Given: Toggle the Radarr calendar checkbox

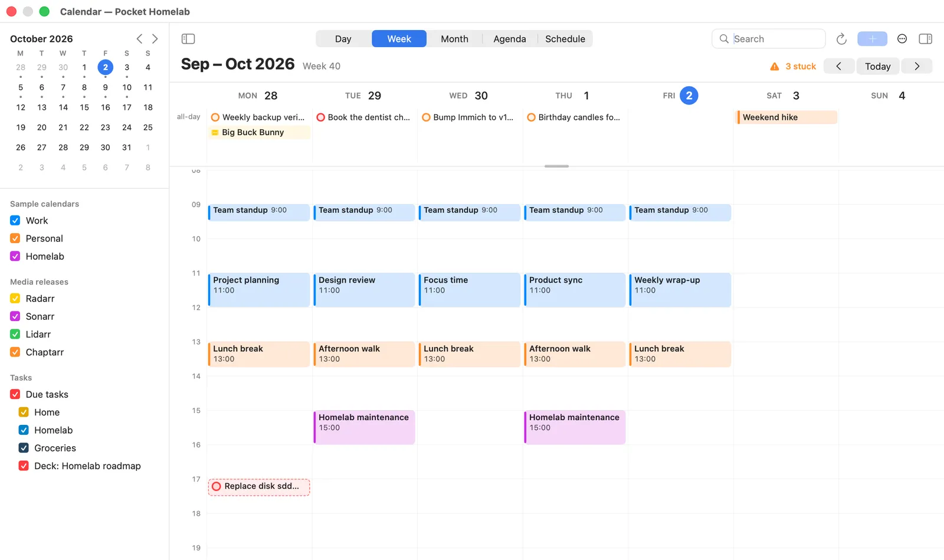Looking at the screenshot, I should pyautogui.click(x=15, y=299).
